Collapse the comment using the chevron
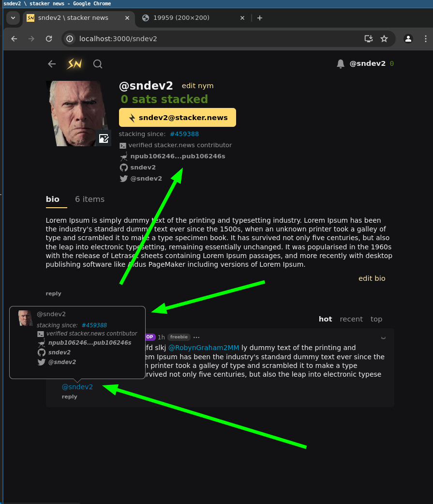 [383, 337]
